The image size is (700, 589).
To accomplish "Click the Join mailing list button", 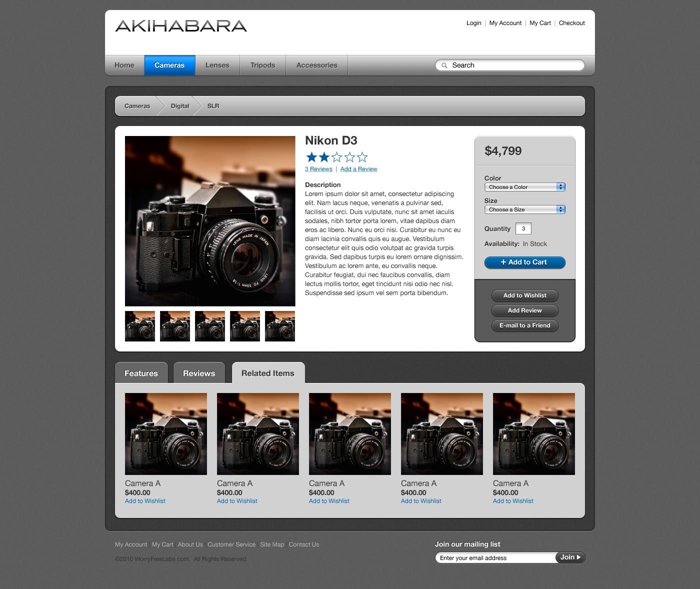I will click(570, 557).
